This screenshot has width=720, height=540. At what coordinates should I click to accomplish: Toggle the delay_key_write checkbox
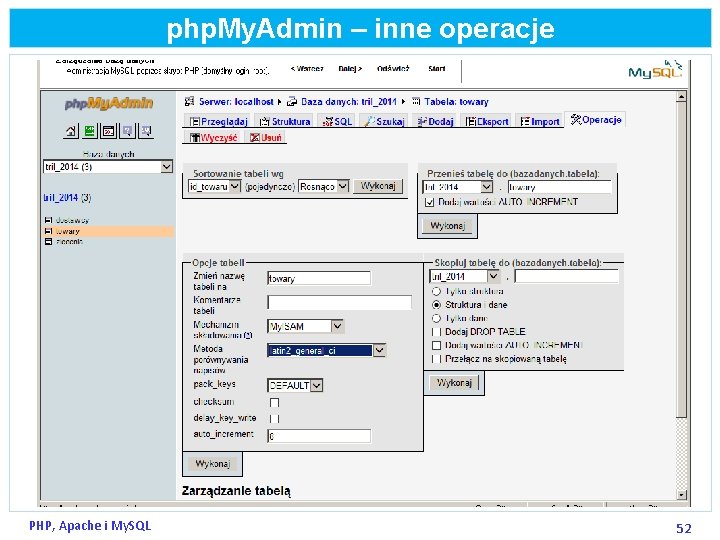pos(275,419)
